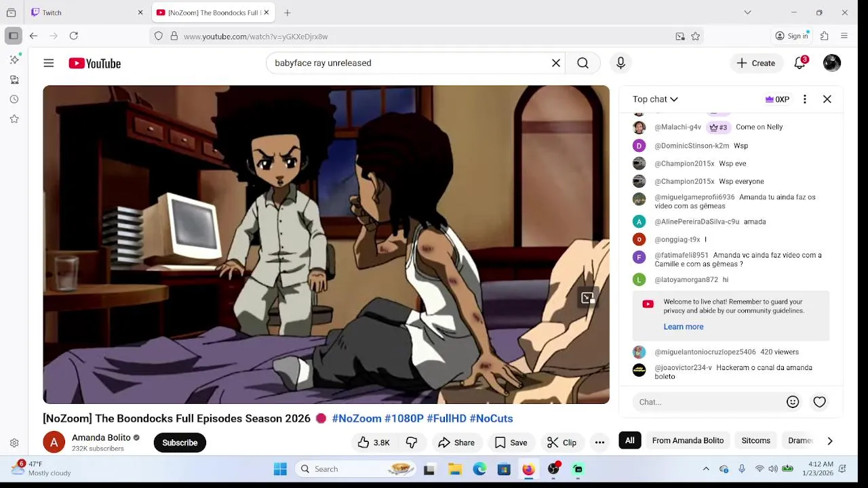This screenshot has height=488, width=868.
Task: Open sidebar settings gear icon
Action: (x=14, y=443)
